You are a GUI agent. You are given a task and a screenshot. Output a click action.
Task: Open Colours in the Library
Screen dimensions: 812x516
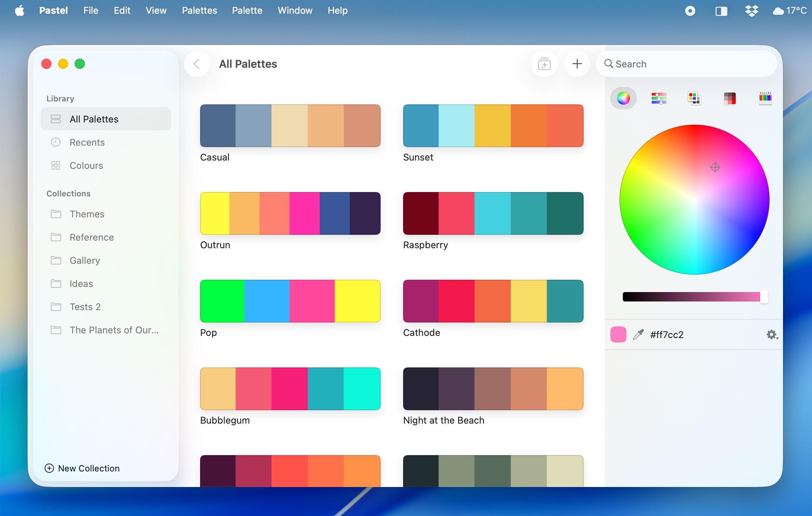point(105,165)
